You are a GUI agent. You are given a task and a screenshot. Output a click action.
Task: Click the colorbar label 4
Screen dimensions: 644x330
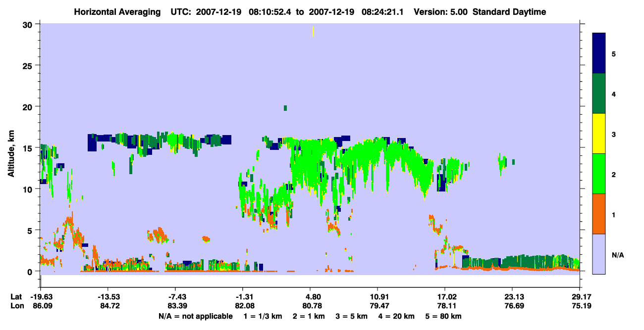tap(614, 94)
